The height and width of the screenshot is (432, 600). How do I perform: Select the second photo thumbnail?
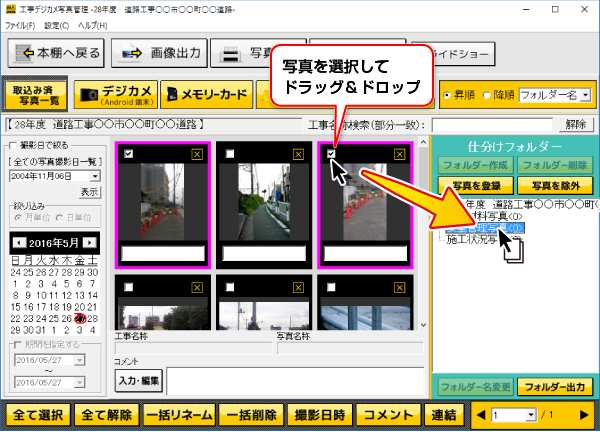(x=264, y=202)
